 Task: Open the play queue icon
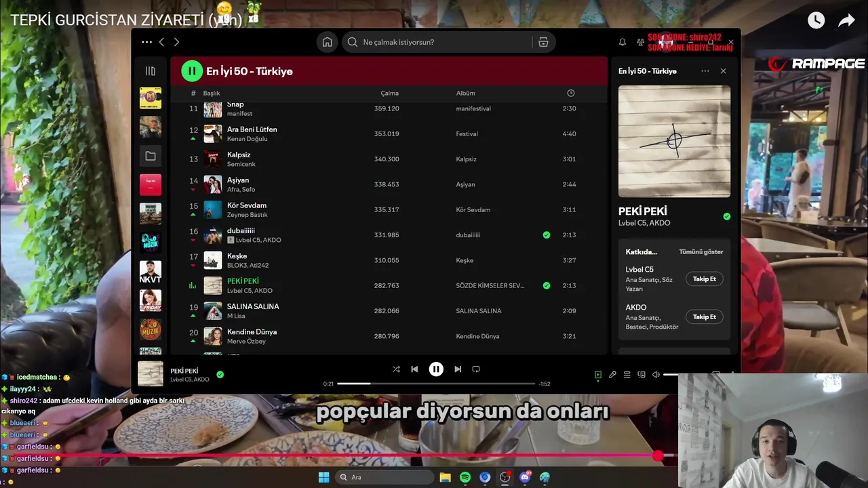[x=627, y=374]
